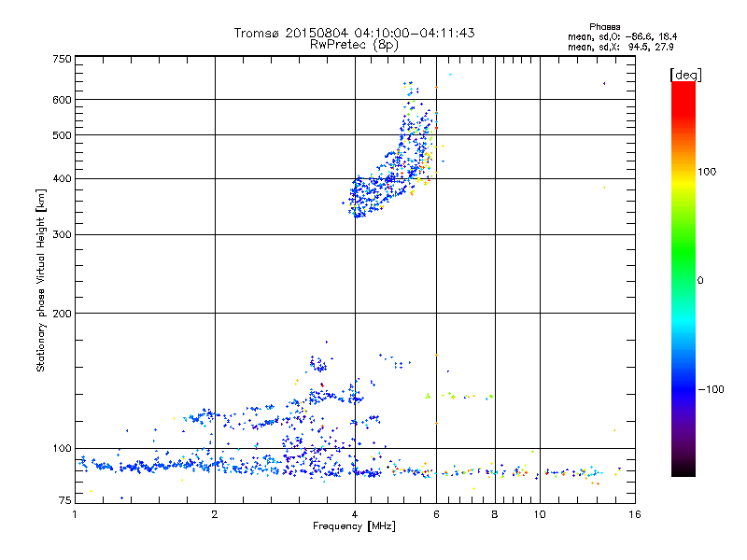Click the y-axis tick label '600'
The width and height of the screenshot is (747, 560).
[x=63, y=100]
